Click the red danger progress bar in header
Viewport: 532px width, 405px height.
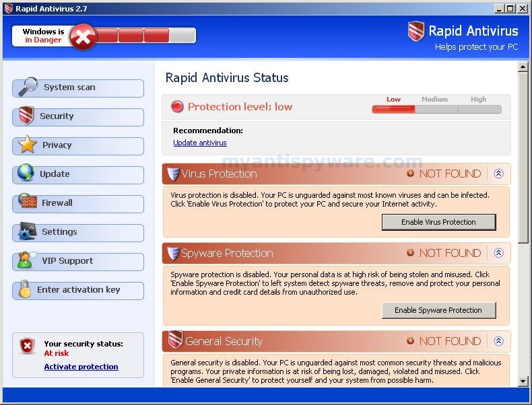click(x=145, y=35)
